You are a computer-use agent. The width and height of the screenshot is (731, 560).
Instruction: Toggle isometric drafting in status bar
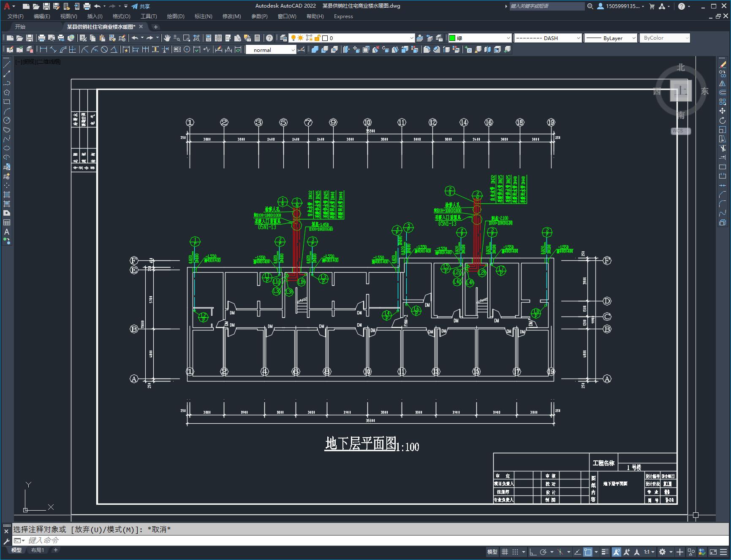tap(560, 552)
